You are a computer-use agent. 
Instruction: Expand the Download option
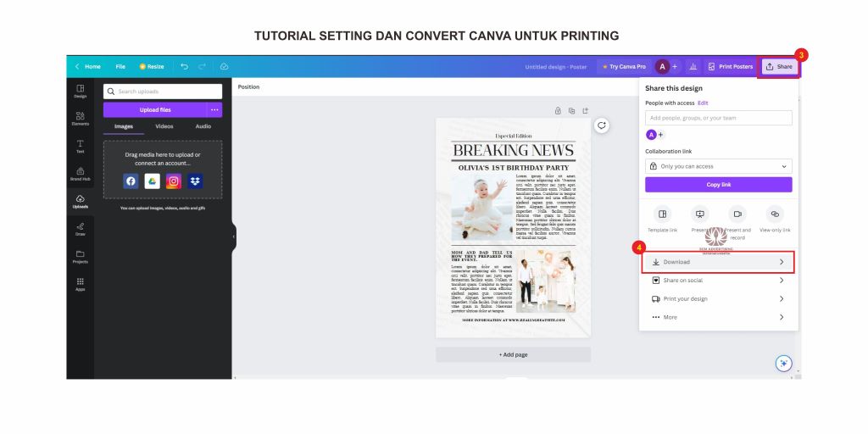(x=719, y=262)
